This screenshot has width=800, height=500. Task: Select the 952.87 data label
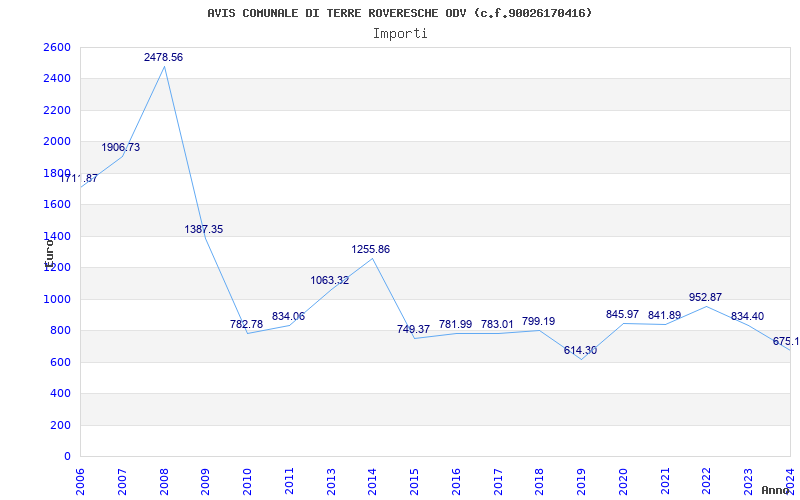705,297
